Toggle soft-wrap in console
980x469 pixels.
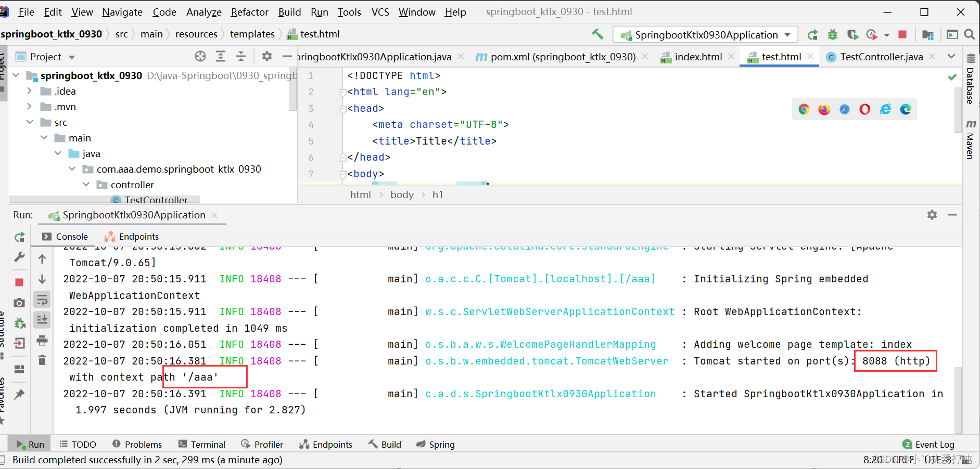pos(42,300)
